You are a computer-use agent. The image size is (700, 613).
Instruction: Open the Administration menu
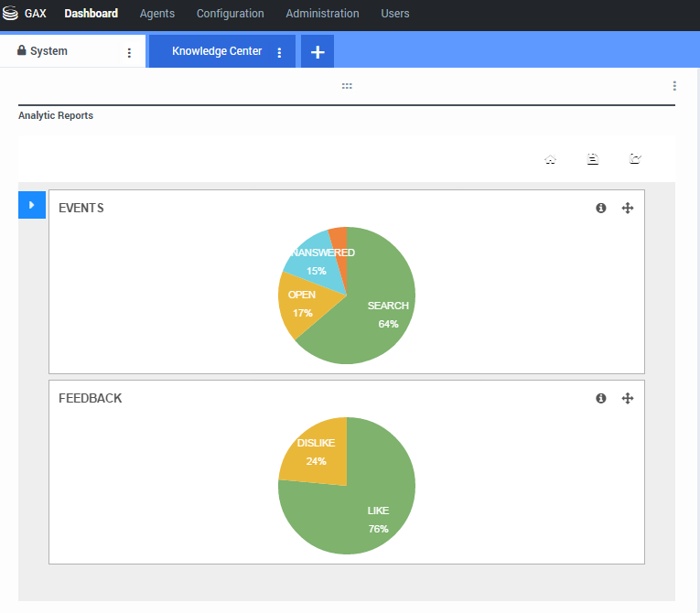pos(322,14)
